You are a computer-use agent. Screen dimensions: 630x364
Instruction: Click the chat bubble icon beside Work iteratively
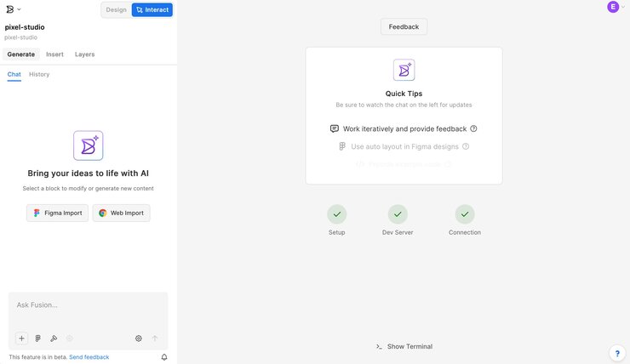(335, 128)
